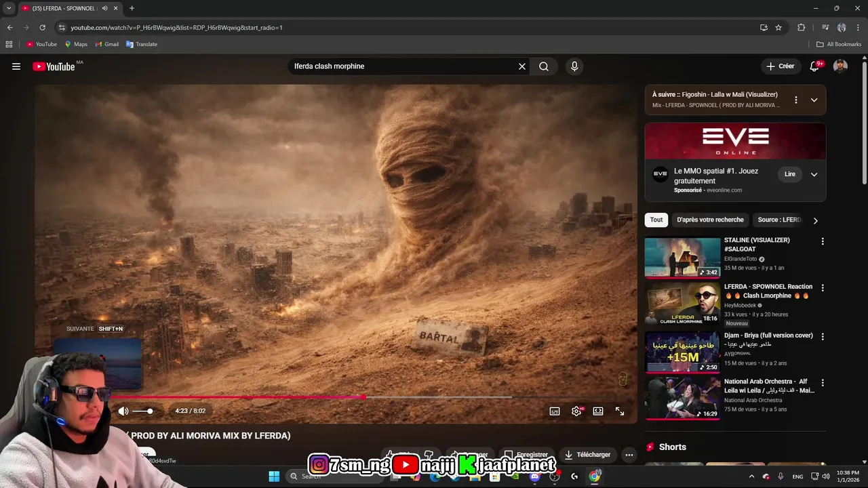
Task: Open the Maps bookmark
Action: click(x=76, y=44)
